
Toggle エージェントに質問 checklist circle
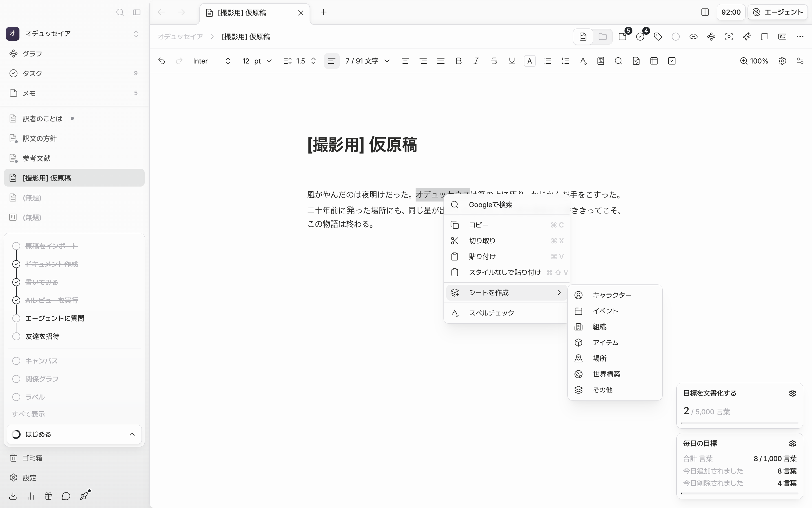click(x=16, y=318)
